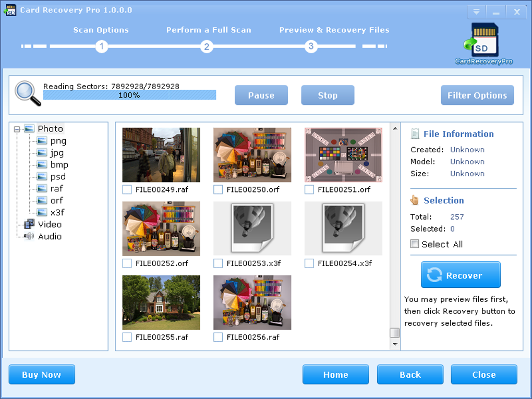Click the Audio speaker icon
Image resolution: width=532 pixels, height=399 pixels.
point(29,236)
